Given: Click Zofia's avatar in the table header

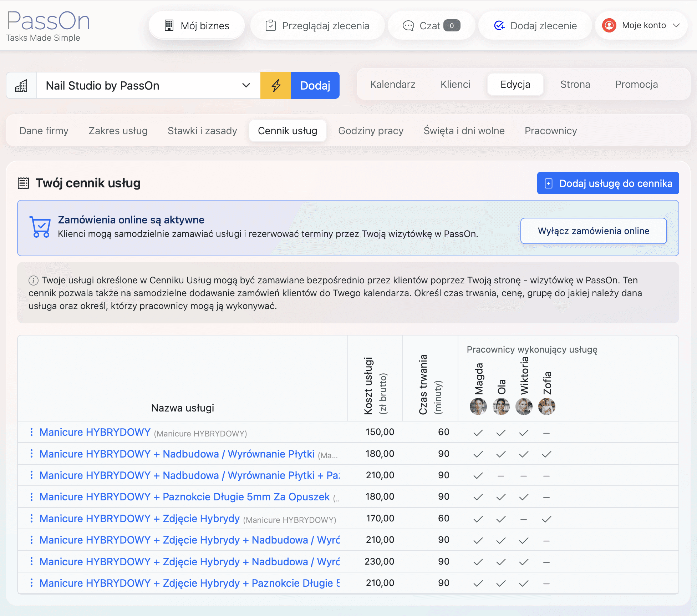Looking at the screenshot, I should (546, 407).
